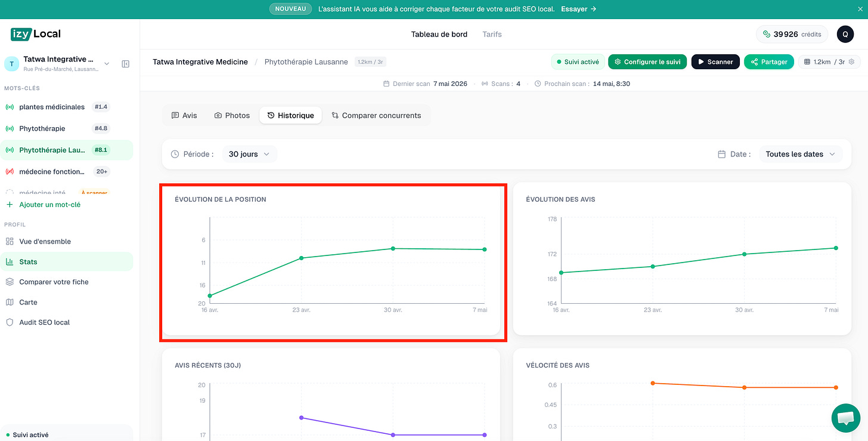Screen dimensions: 868x441
Task: Dismiss the top announcement banner
Action: (860, 9)
